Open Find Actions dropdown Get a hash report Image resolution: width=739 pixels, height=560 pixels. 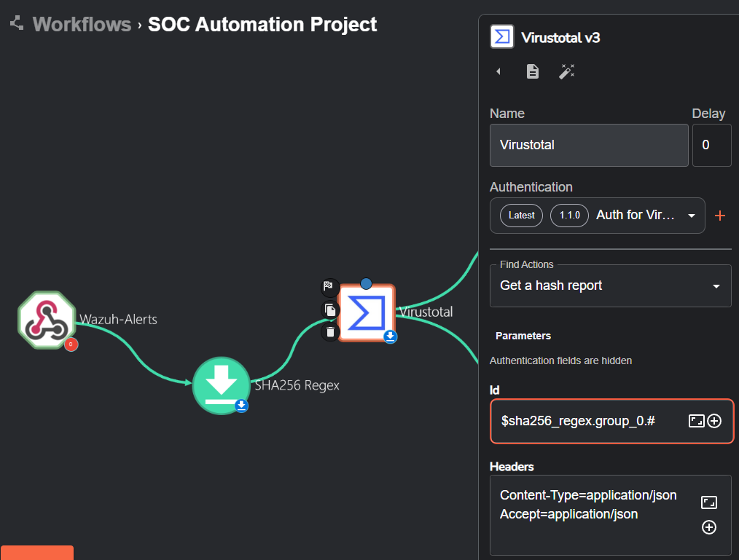click(x=610, y=285)
